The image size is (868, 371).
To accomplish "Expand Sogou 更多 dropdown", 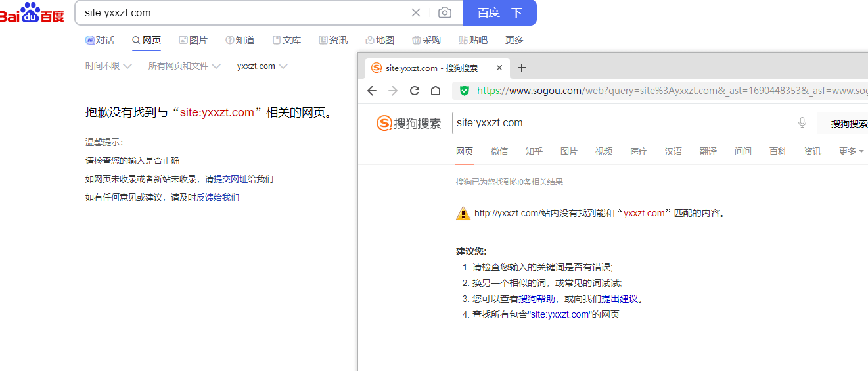I will (x=851, y=151).
